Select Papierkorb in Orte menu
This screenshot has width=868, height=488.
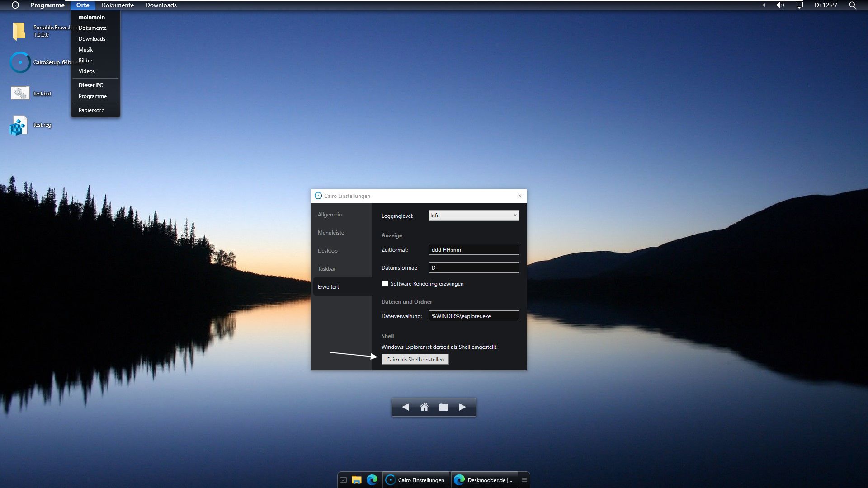click(x=91, y=110)
